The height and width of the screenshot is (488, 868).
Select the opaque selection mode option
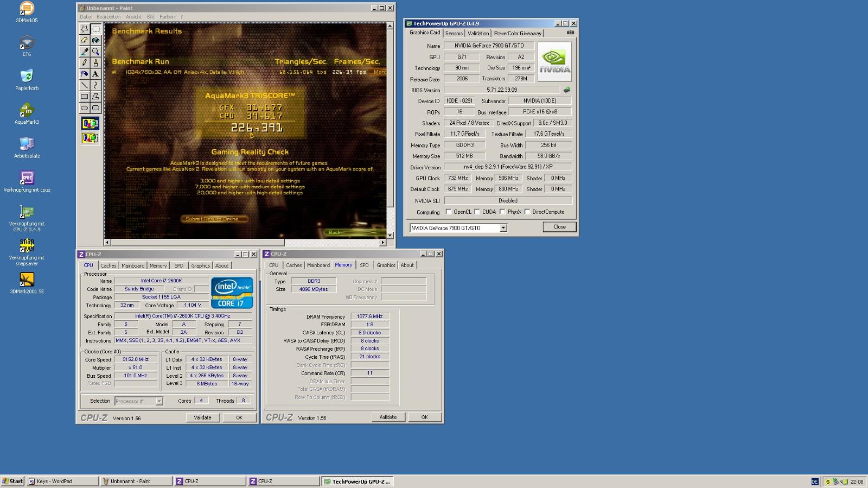point(90,124)
